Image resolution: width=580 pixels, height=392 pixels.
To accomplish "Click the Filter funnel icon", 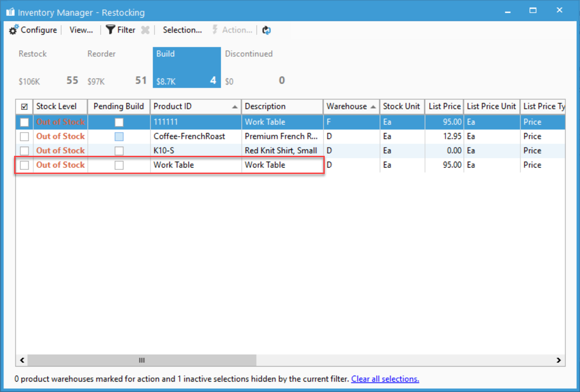I will (110, 30).
